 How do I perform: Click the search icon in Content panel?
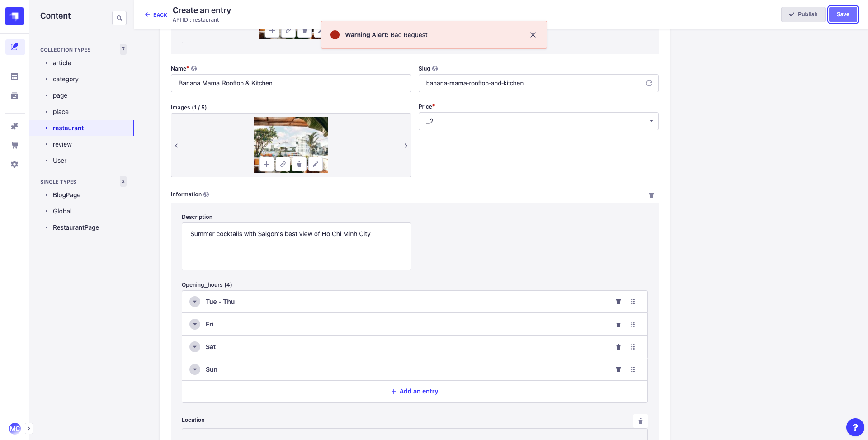pyautogui.click(x=119, y=18)
